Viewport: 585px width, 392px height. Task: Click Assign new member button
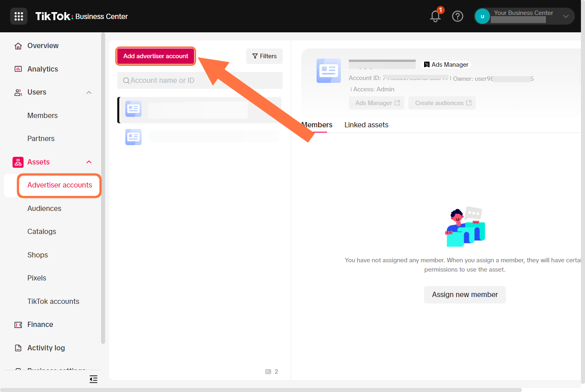click(465, 295)
